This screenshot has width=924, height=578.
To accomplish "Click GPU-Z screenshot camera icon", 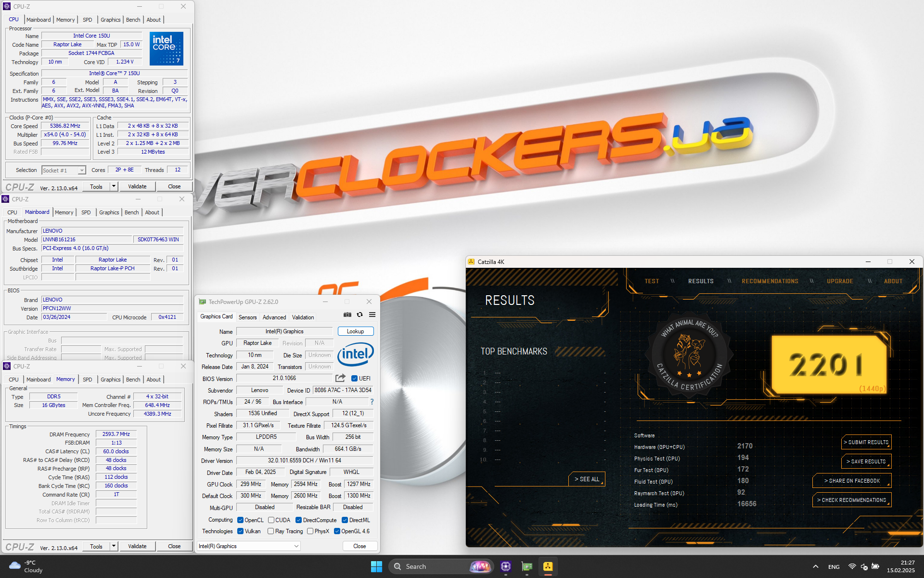I will tap(347, 315).
